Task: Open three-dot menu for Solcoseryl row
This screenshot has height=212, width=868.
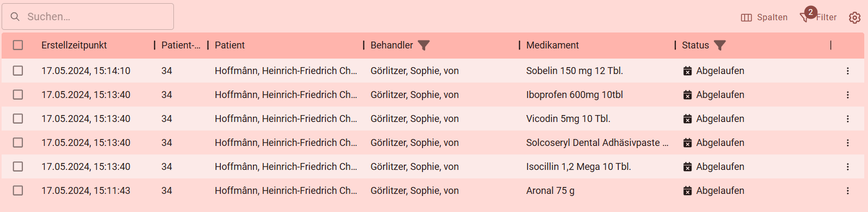Action: tap(848, 143)
